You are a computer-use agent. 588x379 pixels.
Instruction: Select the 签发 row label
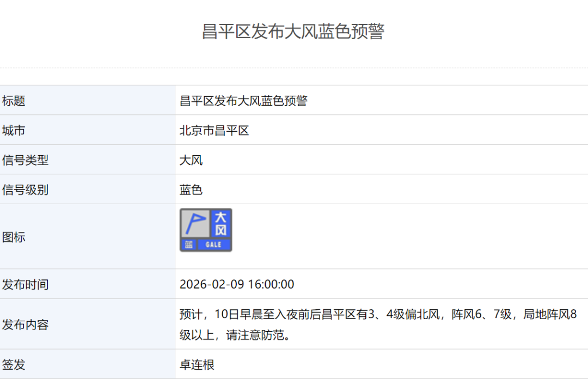[x=14, y=365]
